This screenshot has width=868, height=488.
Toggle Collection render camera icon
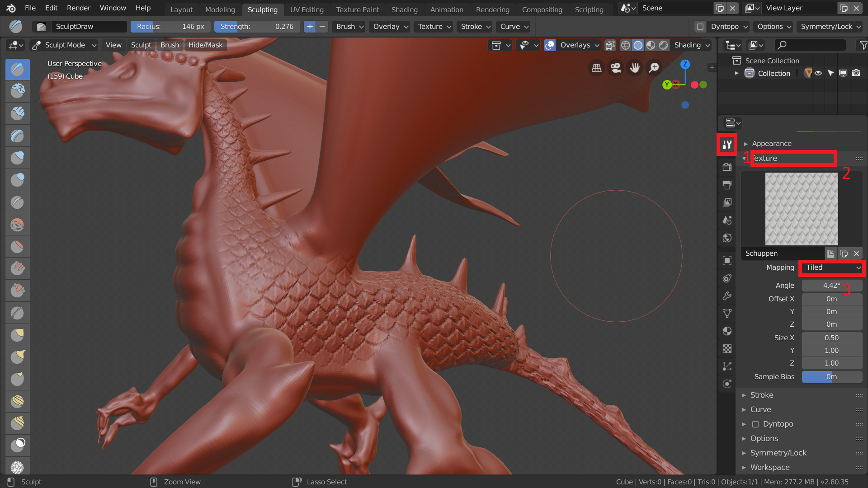(856, 73)
